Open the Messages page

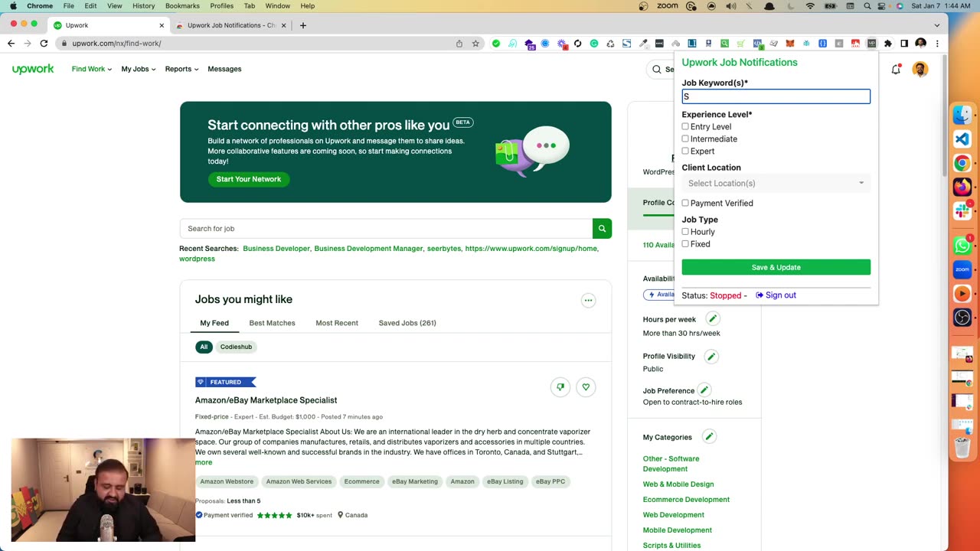[x=224, y=69]
